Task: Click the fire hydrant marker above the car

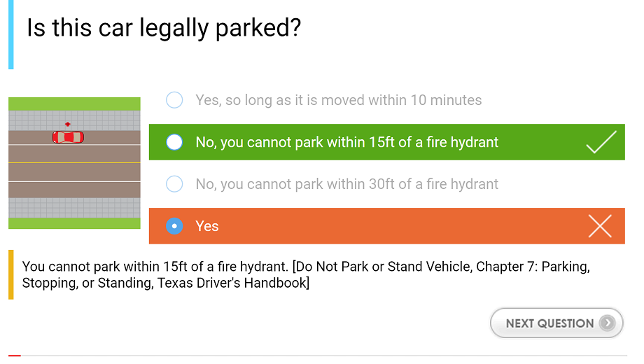Action: (67, 124)
